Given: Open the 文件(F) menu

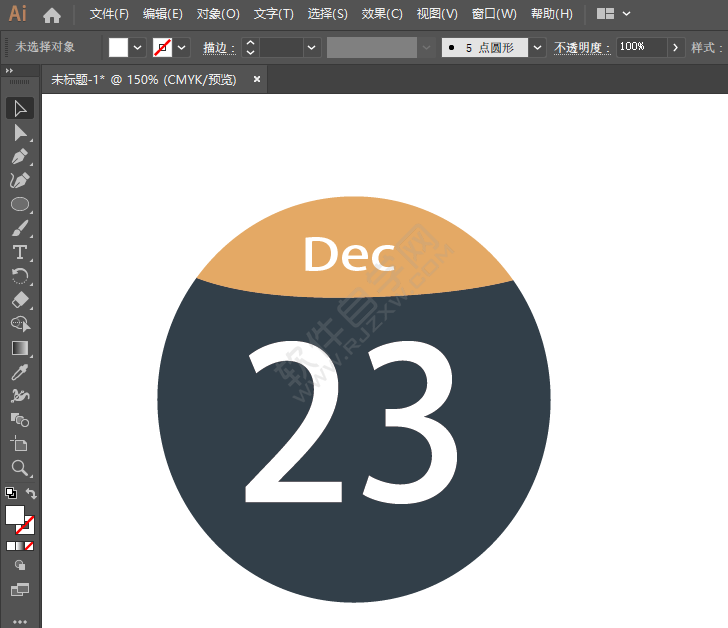Looking at the screenshot, I should click(109, 14).
